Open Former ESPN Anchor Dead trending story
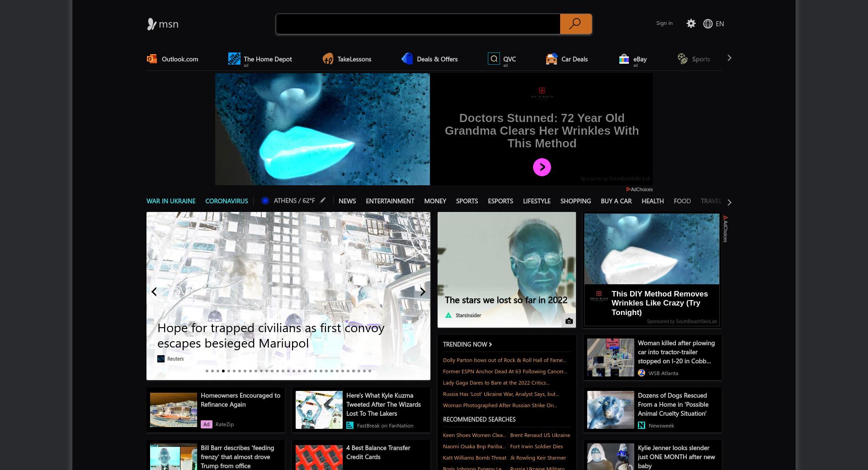Viewport: 868px width, 470px height. [x=505, y=371]
